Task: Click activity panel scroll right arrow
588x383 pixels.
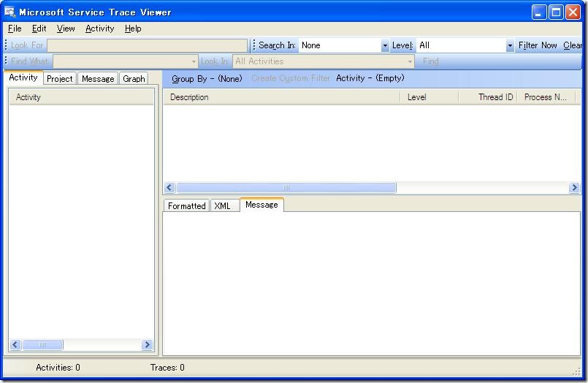Action: pyautogui.click(x=147, y=345)
